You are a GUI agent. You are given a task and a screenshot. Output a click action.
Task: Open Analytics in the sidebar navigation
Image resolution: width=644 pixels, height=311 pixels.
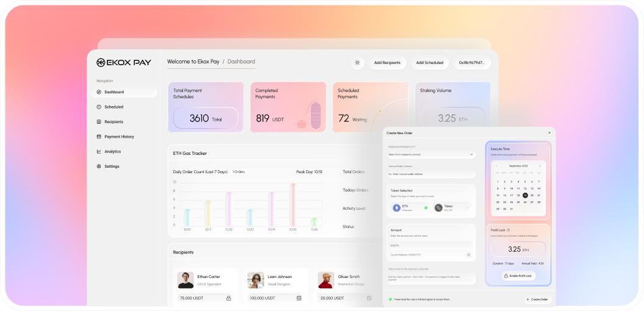point(112,151)
